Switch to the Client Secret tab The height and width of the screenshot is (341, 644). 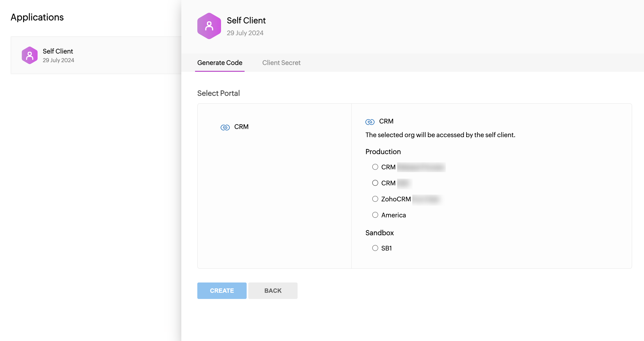coord(281,63)
